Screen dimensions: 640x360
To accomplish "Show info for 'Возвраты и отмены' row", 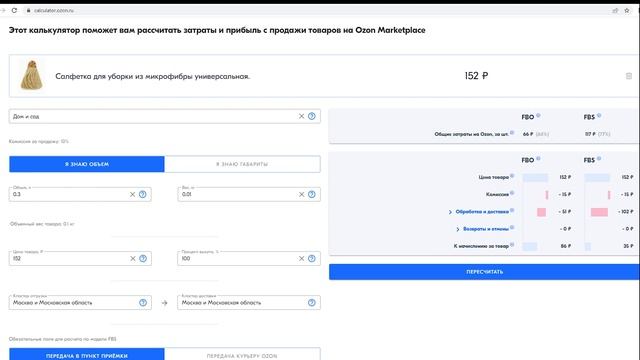I will click(512, 227).
